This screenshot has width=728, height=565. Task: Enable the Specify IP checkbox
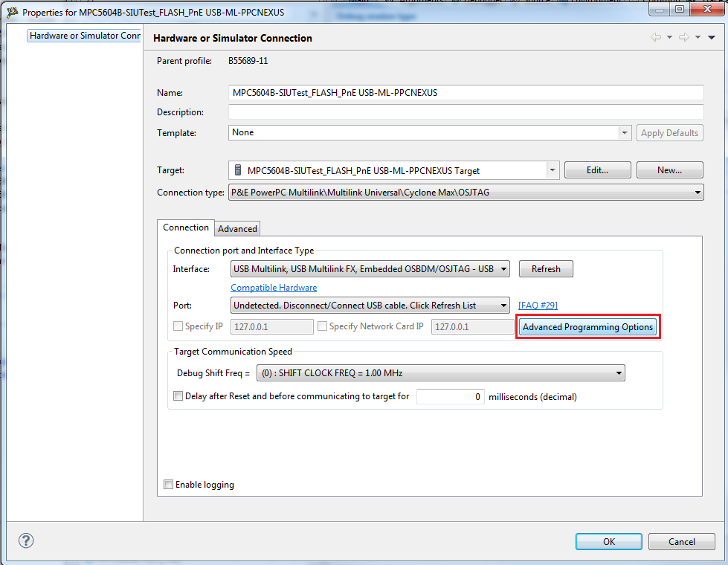pyautogui.click(x=178, y=326)
